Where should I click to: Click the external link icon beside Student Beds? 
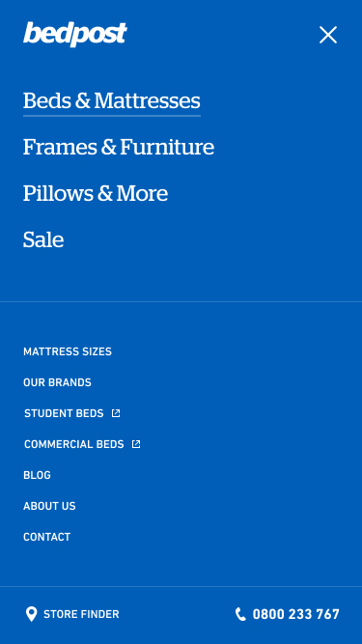(x=116, y=413)
